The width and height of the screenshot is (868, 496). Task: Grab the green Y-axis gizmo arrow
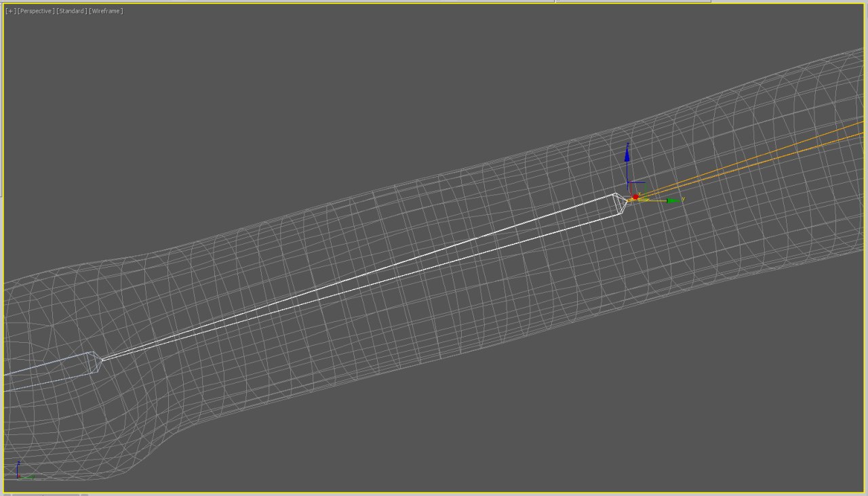tap(673, 201)
